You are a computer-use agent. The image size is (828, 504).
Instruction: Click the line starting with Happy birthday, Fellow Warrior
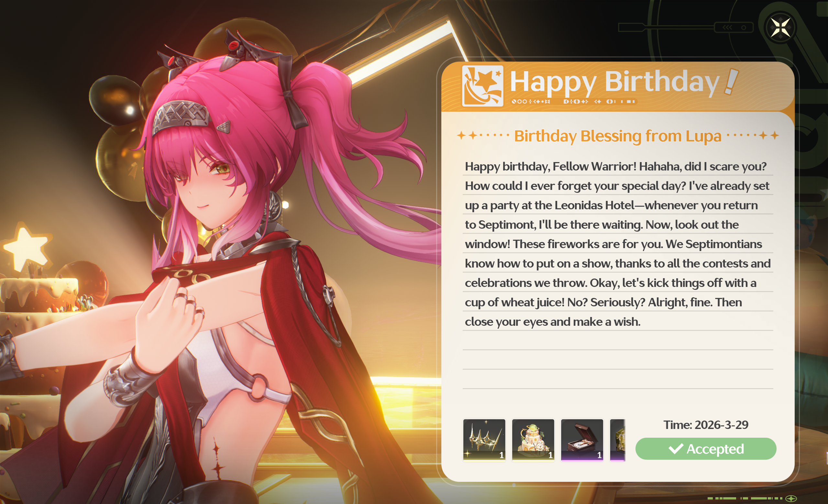616,166
